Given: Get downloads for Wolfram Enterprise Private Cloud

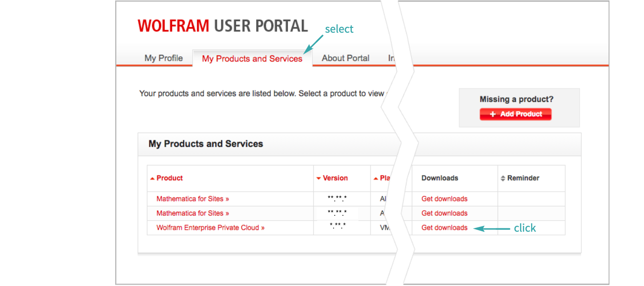Looking at the screenshot, I should click(x=444, y=228).
